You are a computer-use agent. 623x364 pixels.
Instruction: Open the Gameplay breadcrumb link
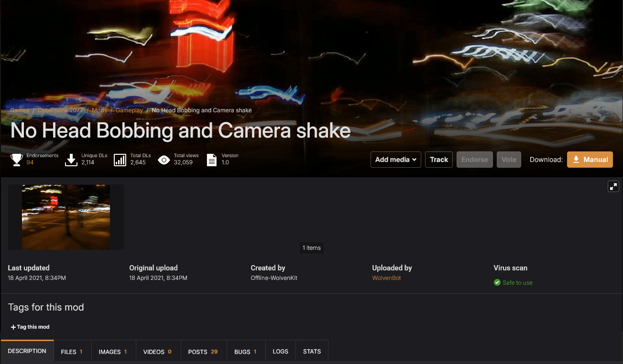click(x=129, y=110)
